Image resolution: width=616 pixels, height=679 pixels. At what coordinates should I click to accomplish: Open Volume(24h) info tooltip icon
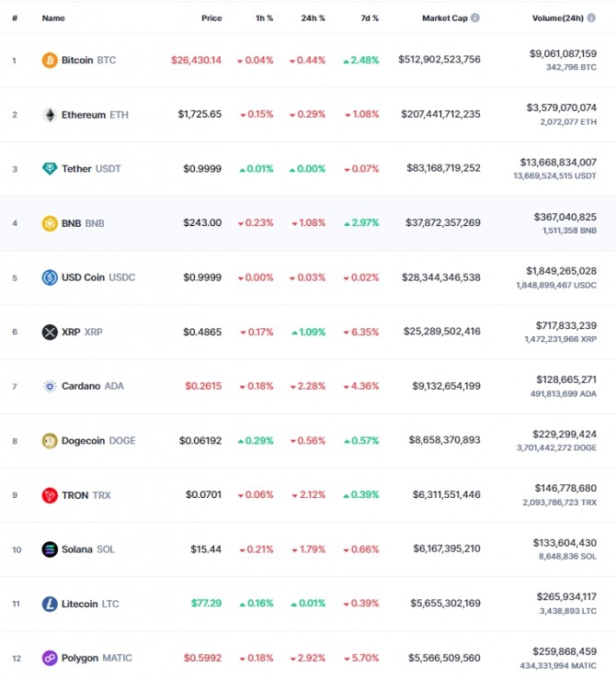591,17
